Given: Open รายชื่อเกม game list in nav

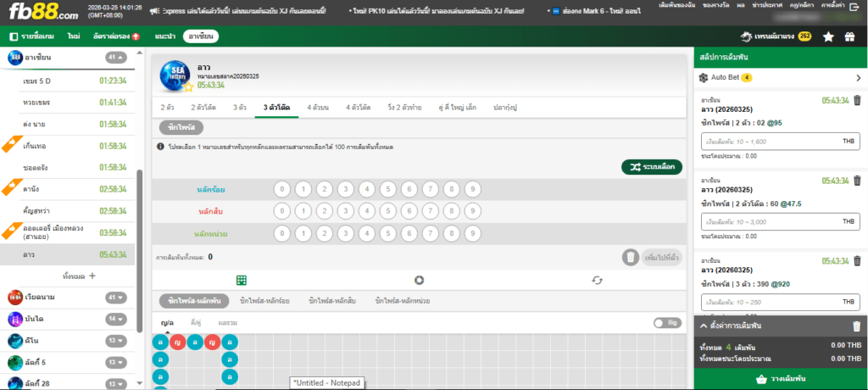Looking at the screenshot, I should click(31, 36).
